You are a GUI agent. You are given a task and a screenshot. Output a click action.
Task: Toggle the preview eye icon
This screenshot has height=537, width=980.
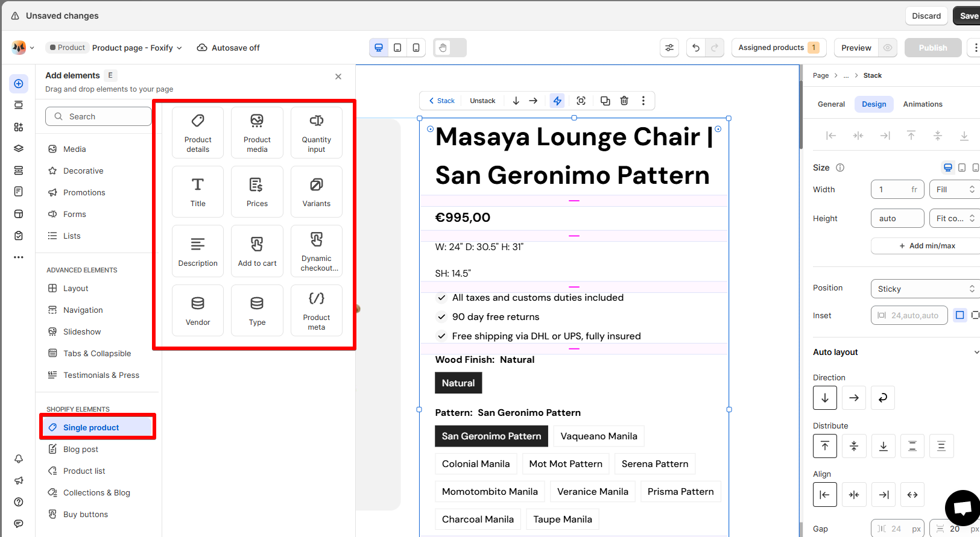pos(888,48)
